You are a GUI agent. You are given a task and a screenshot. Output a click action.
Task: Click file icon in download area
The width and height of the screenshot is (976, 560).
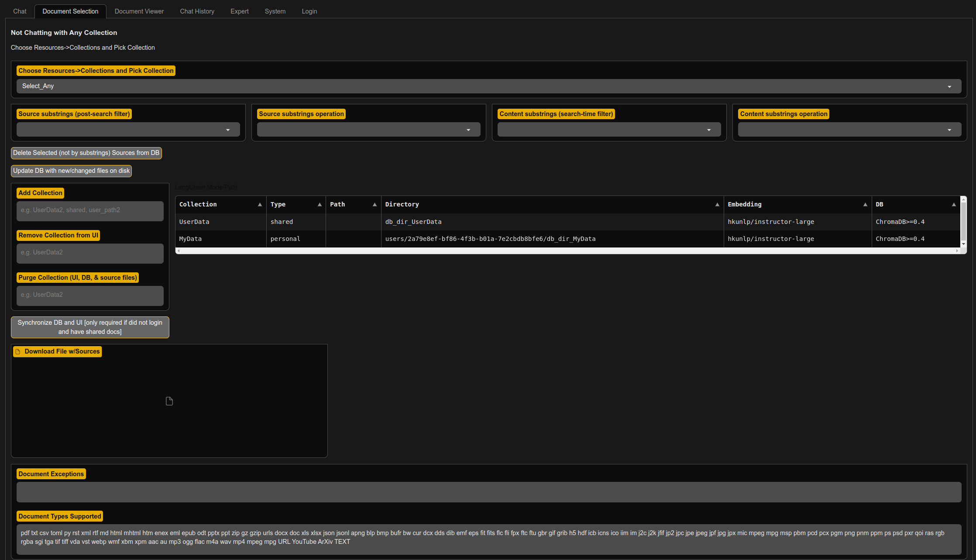click(x=169, y=401)
